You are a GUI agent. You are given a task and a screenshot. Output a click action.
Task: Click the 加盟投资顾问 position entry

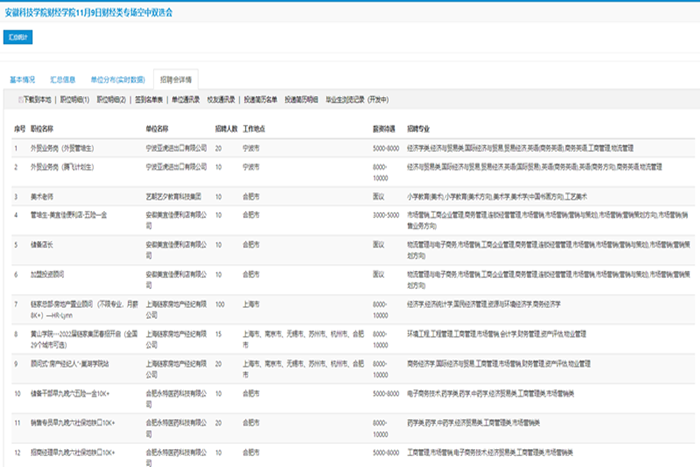49,272
